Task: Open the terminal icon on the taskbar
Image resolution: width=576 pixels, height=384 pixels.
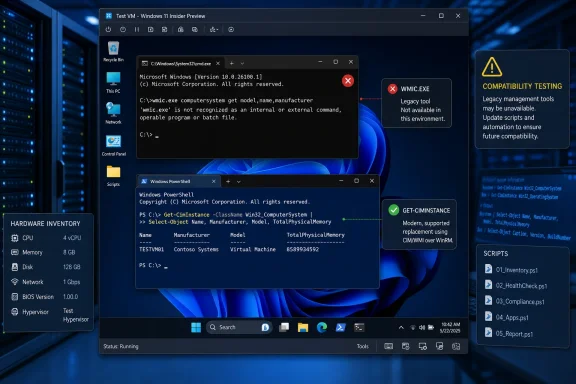Action: point(359,327)
